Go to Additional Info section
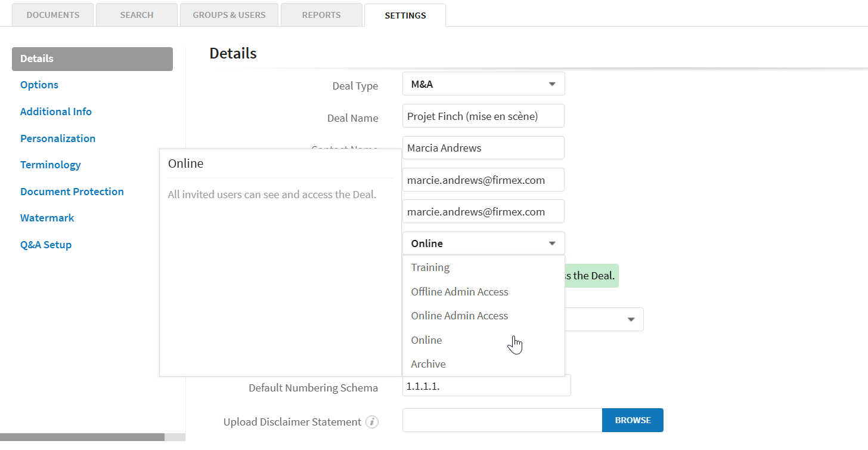Screen dimensions: 868x450 (x=56, y=112)
